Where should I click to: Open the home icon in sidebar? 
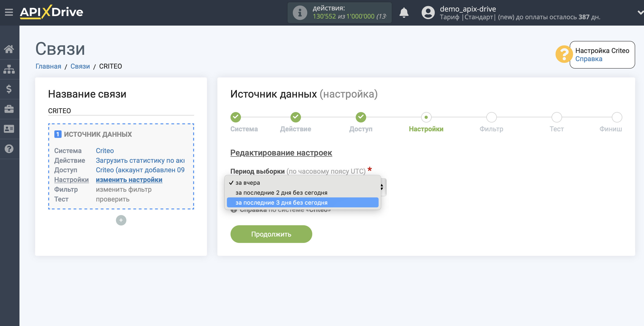pos(9,49)
